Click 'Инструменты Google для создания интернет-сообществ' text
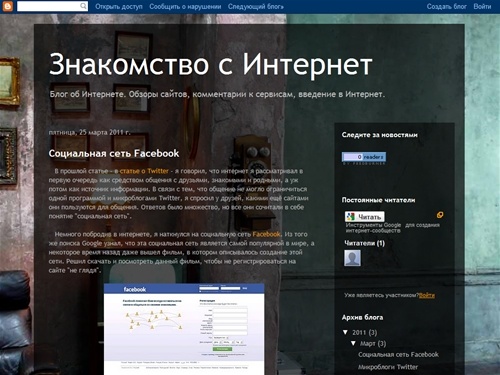This screenshot has height=375, width=500. [392, 228]
